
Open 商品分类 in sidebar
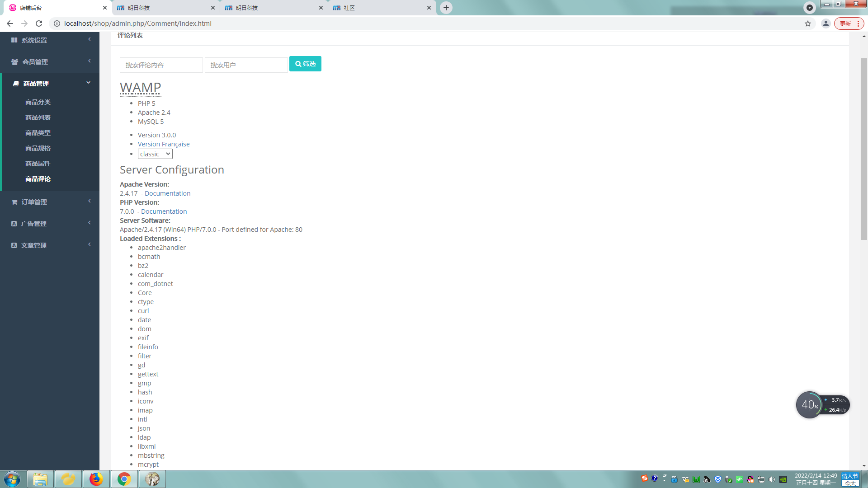point(38,102)
